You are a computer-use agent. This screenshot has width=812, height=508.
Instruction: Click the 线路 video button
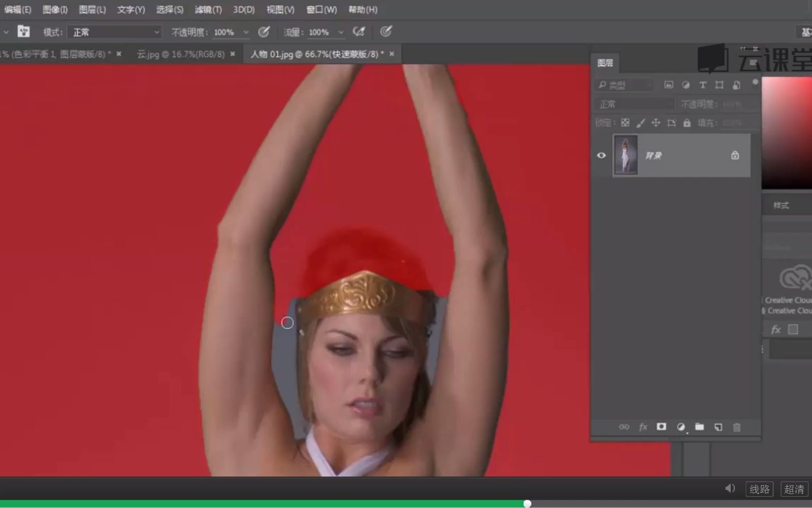tap(759, 489)
